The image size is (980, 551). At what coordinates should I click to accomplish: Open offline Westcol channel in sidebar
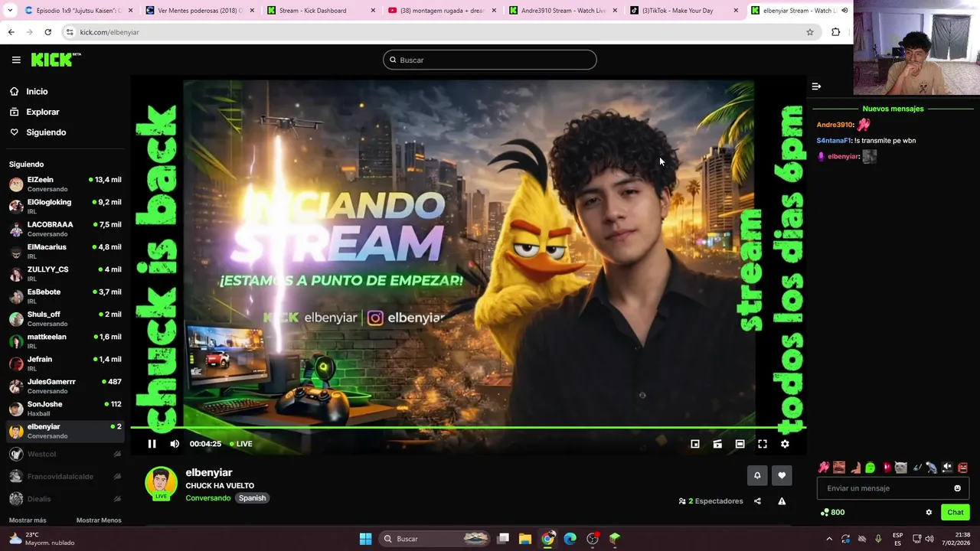click(x=65, y=454)
